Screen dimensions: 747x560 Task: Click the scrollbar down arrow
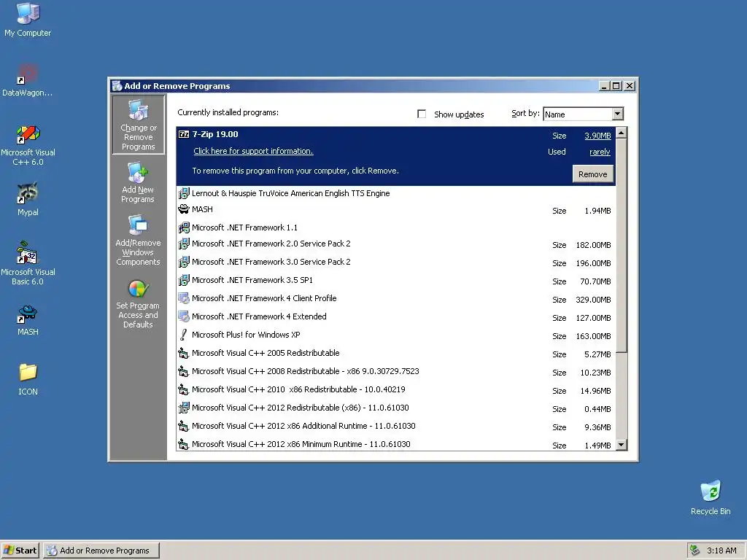pos(622,445)
